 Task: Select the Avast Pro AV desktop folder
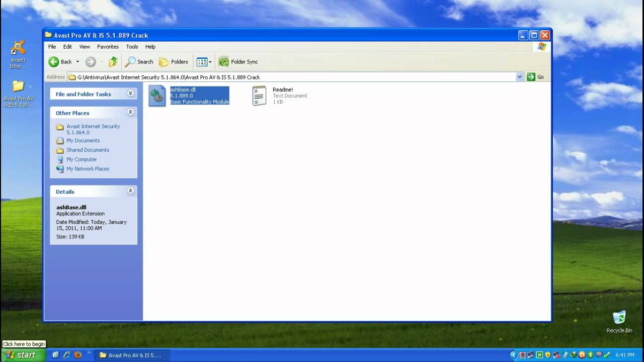click(x=18, y=94)
